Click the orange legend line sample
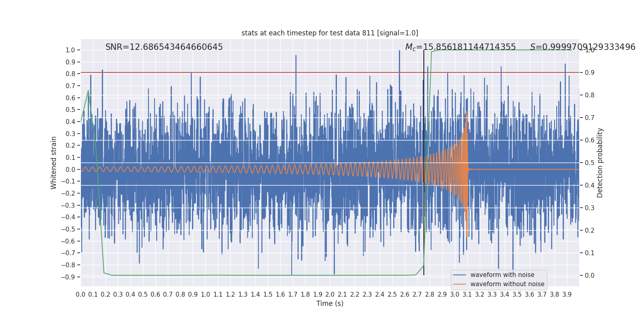 (x=460, y=284)
